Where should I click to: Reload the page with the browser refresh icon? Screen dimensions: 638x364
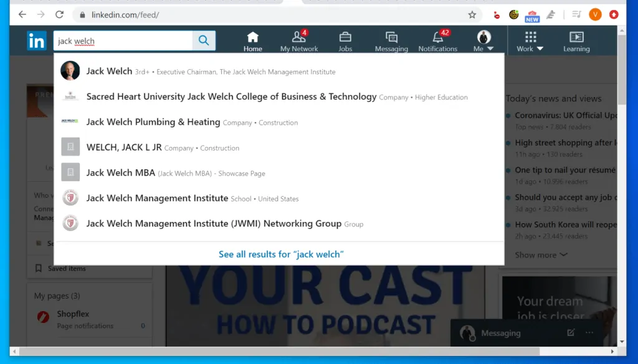tap(59, 14)
